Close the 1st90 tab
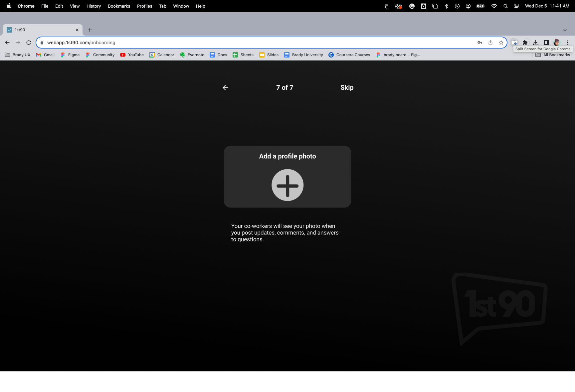The width and height of the screenshot is (575, 392). click(x=77, y=30)
